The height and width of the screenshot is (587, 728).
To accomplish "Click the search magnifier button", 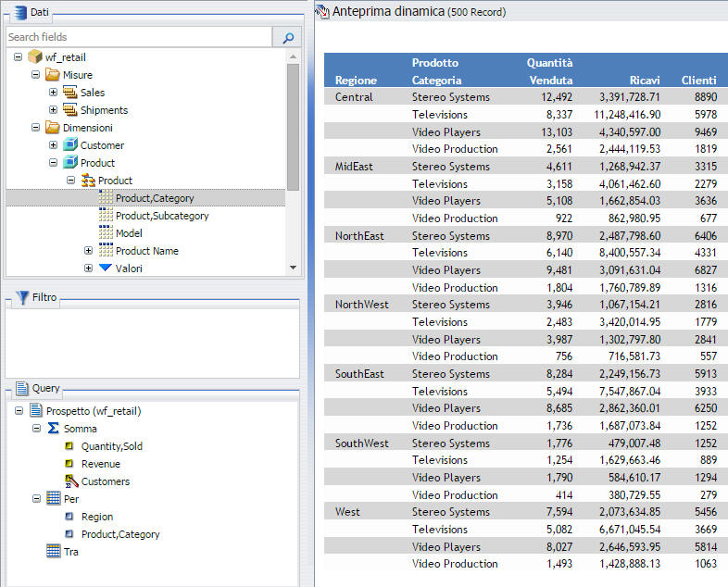I will pos(287,38).
